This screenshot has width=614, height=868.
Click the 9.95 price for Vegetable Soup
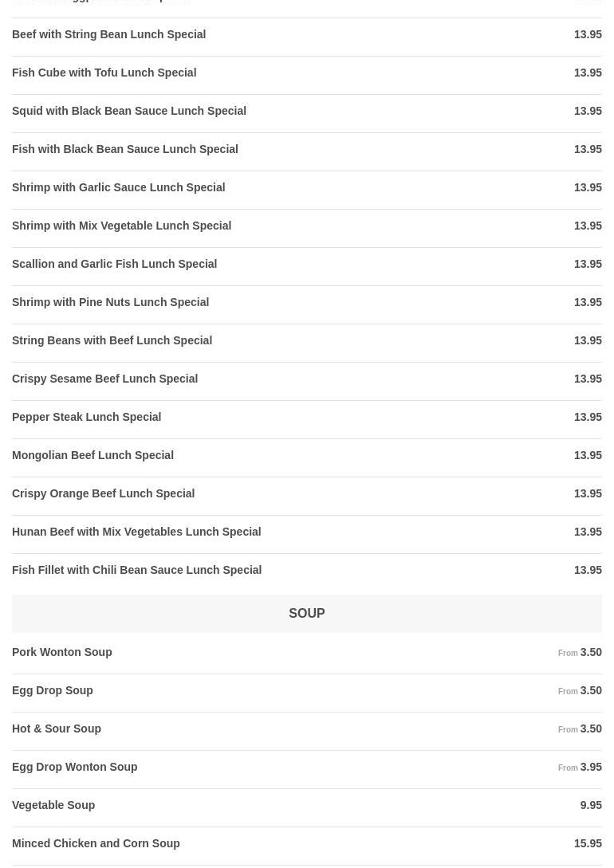(590, 805)
